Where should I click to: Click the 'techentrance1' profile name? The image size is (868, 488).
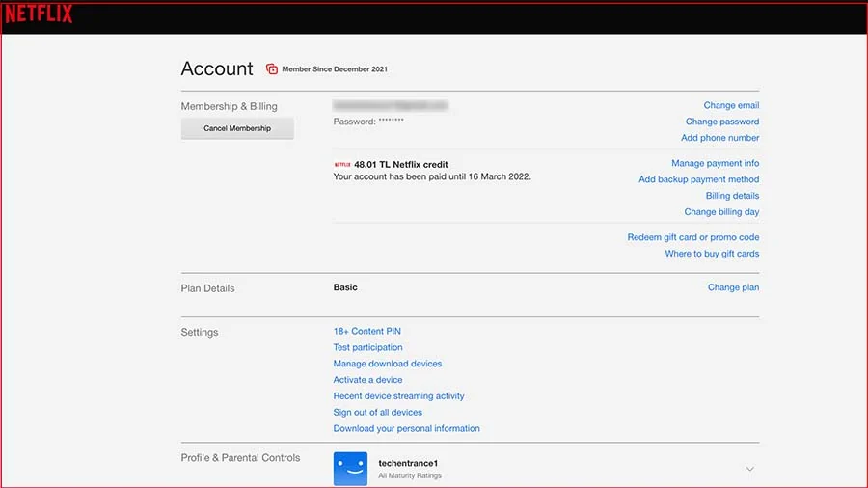(x=408, y=463)
